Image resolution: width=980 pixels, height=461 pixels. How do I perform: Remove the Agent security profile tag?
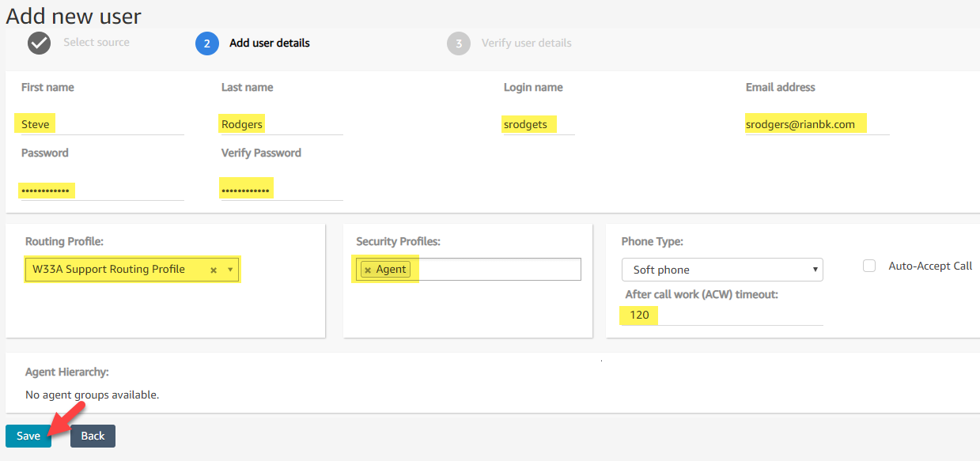[x=368, y=270]
